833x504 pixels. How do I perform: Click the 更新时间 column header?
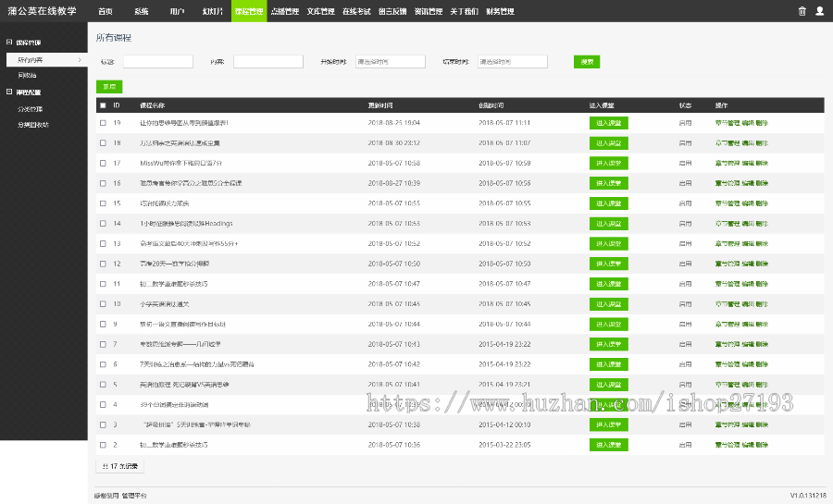click(x=380, y=105)
